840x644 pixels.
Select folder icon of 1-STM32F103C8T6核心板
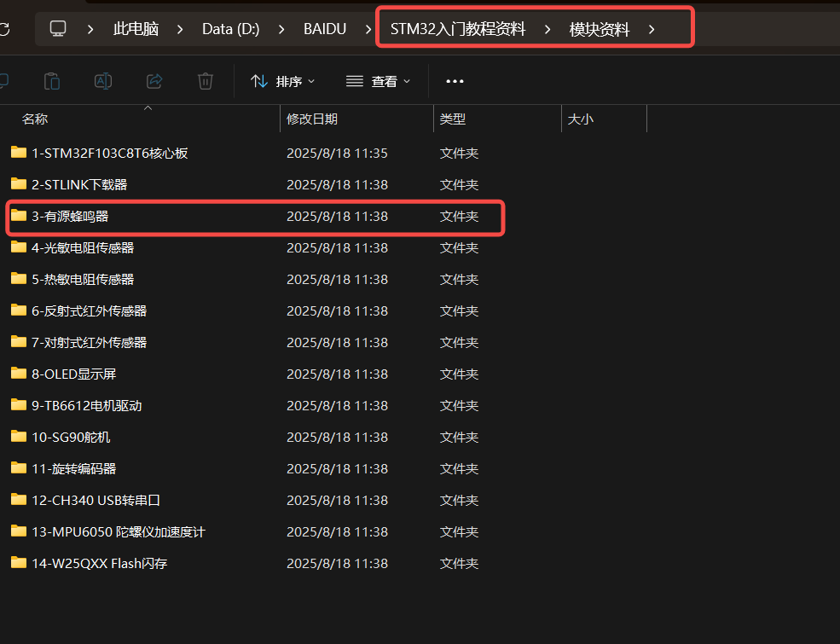pos(19,153)
